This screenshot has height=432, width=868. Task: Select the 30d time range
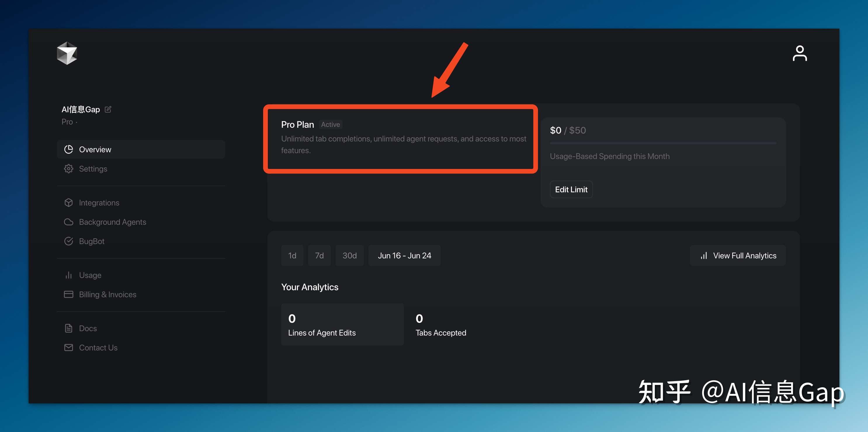(349, 256)
